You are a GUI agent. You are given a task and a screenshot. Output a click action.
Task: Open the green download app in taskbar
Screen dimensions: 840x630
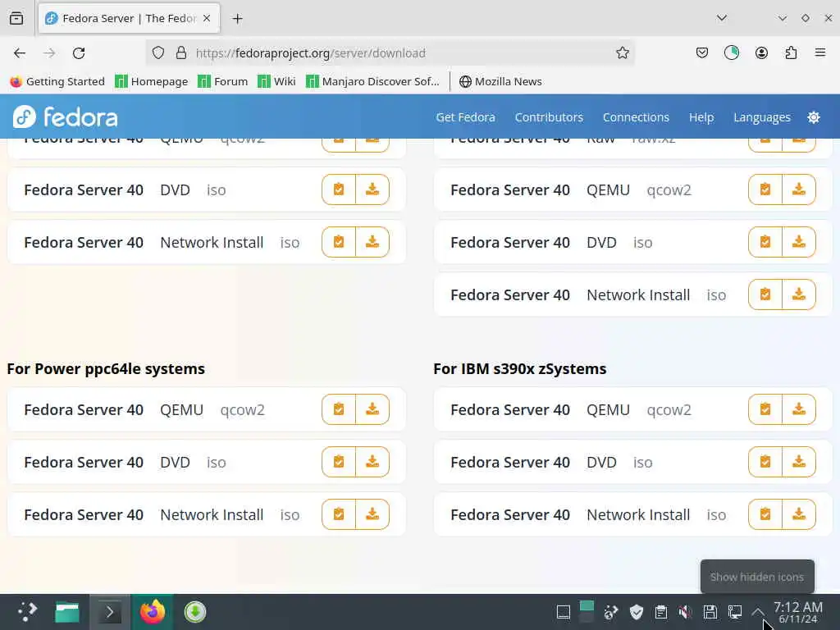coord(195,612)
